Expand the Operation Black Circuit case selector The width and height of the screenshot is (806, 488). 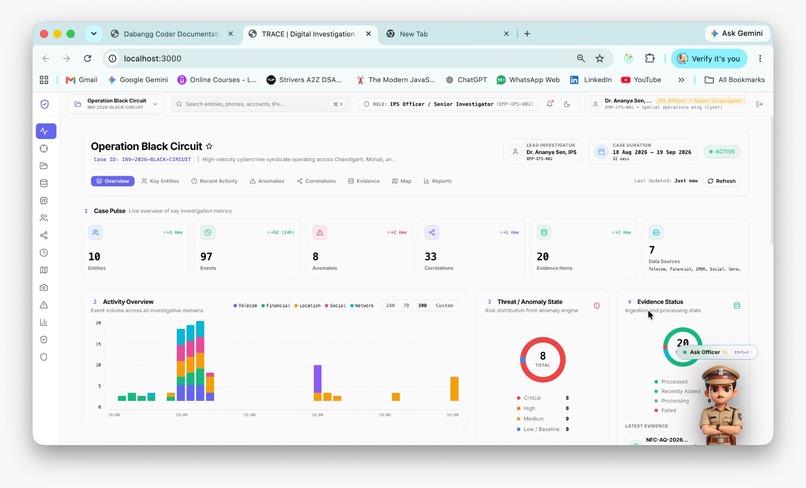pos(115,104)
